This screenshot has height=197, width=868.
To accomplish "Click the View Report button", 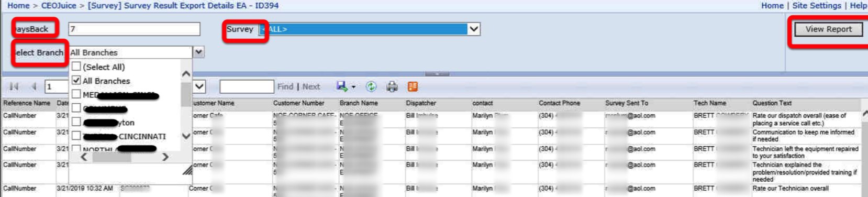I will [x=829, y=29].
